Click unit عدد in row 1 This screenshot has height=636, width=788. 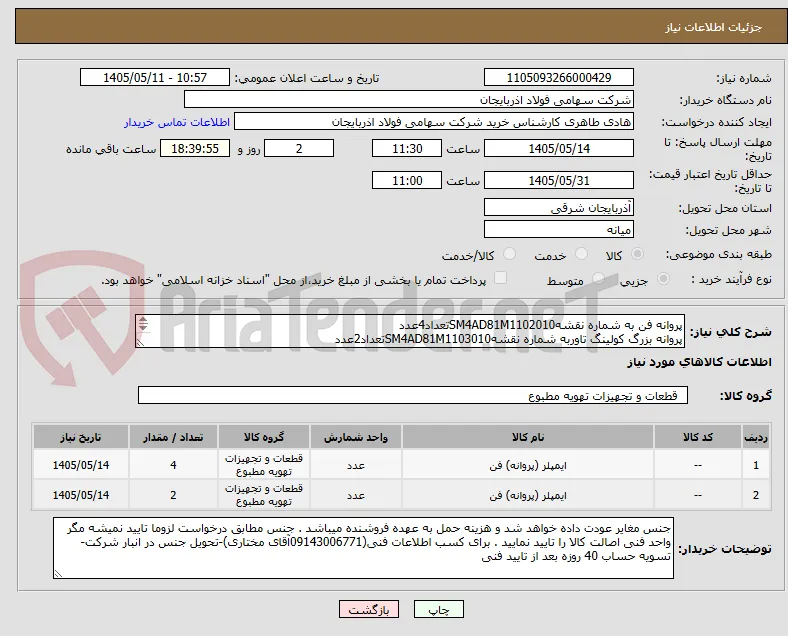point(356,466)
